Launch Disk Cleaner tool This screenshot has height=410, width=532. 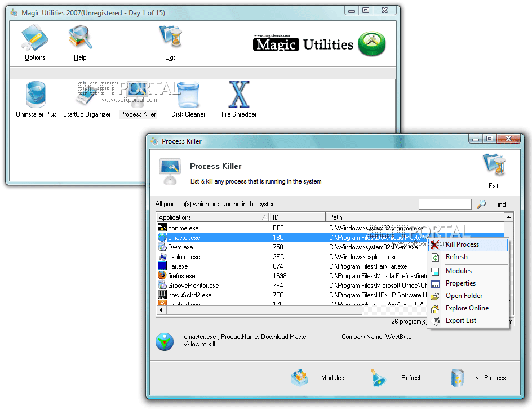pos(188,99)
